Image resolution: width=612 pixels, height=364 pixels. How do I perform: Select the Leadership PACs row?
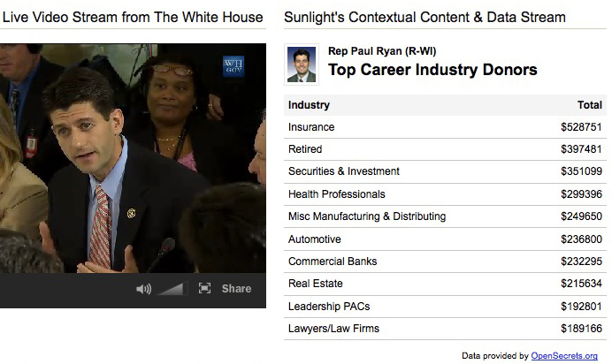tap(445, 307)
